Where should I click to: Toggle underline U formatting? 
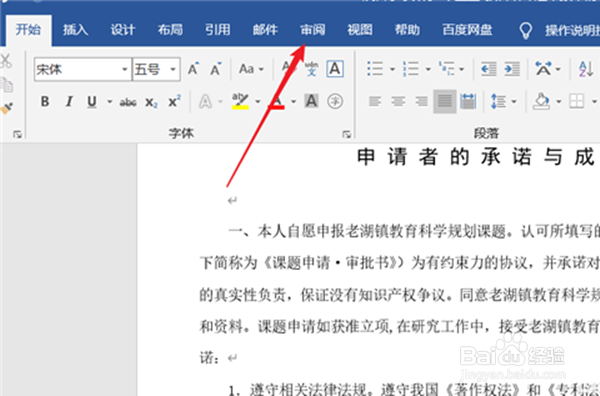point(92,102)
